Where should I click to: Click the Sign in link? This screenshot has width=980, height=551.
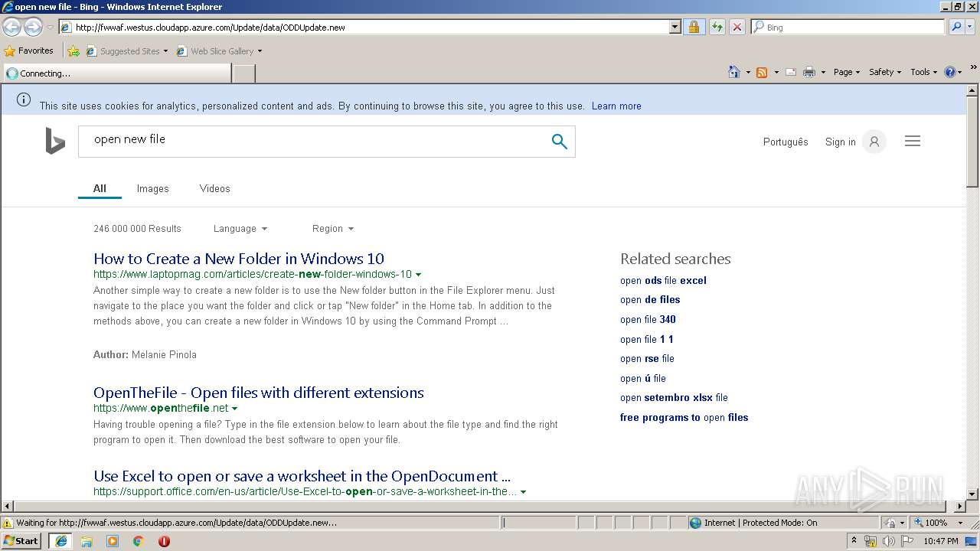840,142
